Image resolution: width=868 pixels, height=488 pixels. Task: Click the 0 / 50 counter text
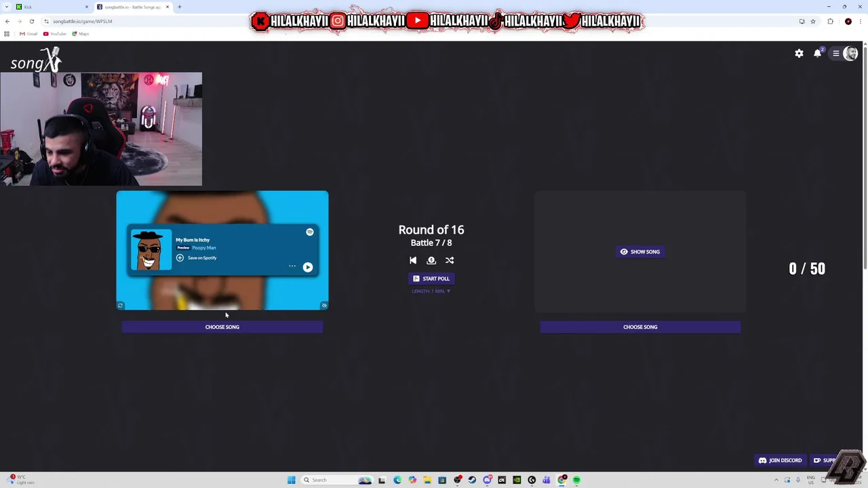coord(807,268)
